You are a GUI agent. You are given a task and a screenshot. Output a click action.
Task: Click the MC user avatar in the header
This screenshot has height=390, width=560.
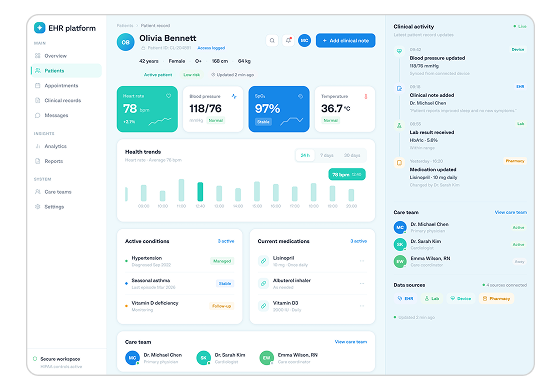304,40
